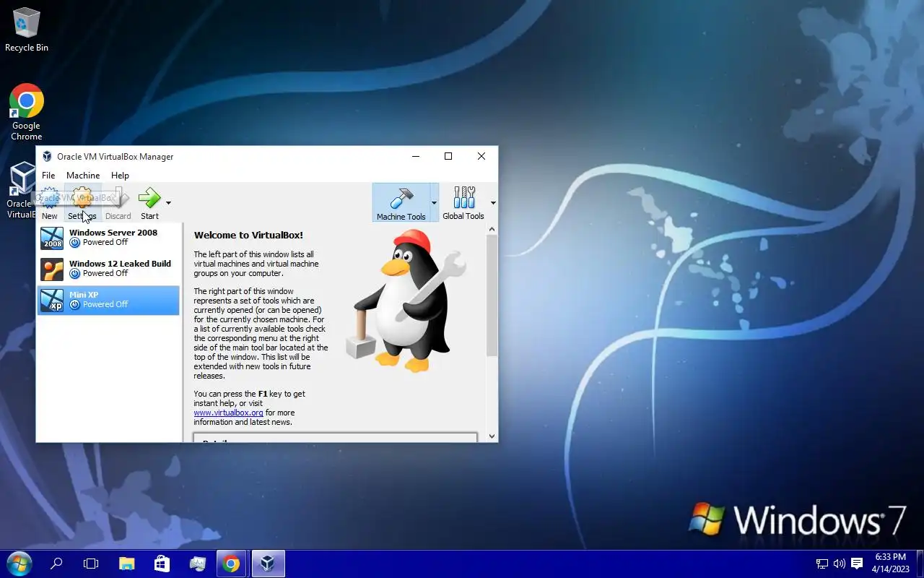The height and width of the screenshot is (578, 924).
Task: Expand the Machine Tools dropdown arrow
Action: pos(434,203)
